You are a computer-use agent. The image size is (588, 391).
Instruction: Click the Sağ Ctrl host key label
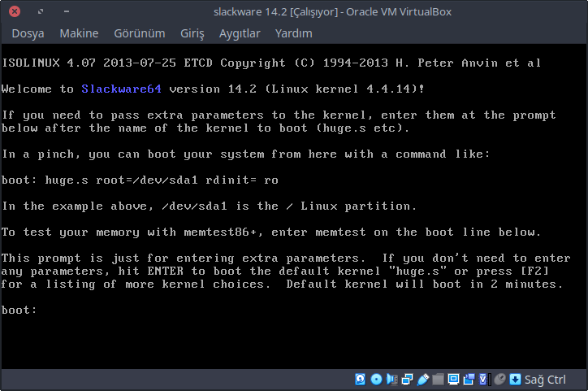point(545,380)
